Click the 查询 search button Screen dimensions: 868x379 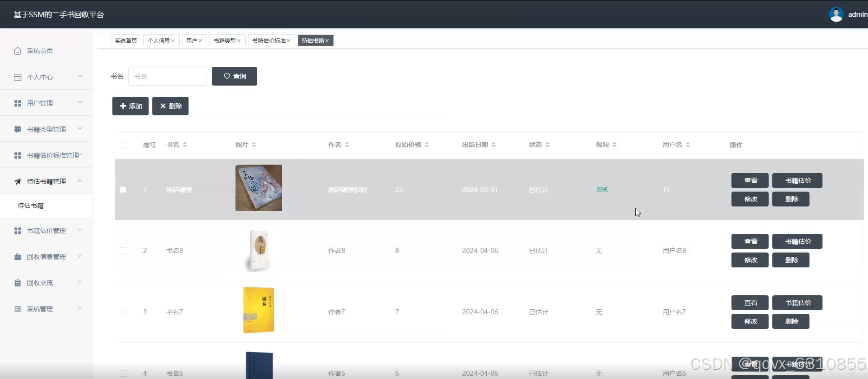click(x=235, y=76)
